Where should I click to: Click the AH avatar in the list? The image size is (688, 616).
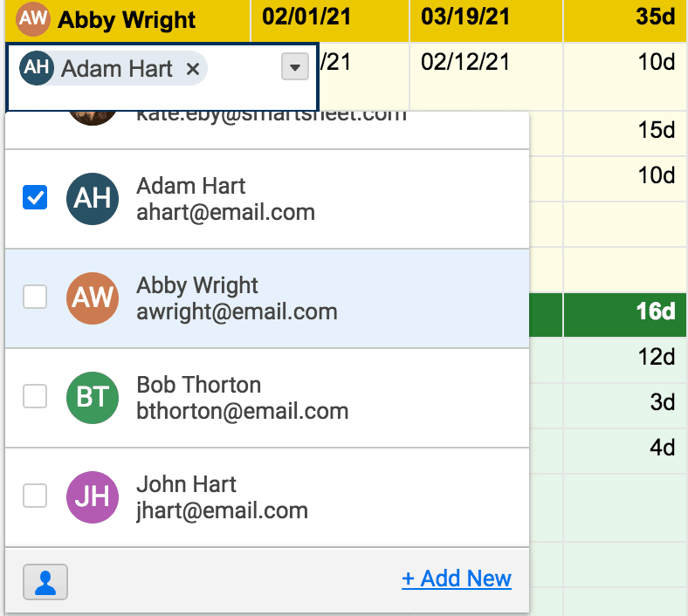(93, 199)
